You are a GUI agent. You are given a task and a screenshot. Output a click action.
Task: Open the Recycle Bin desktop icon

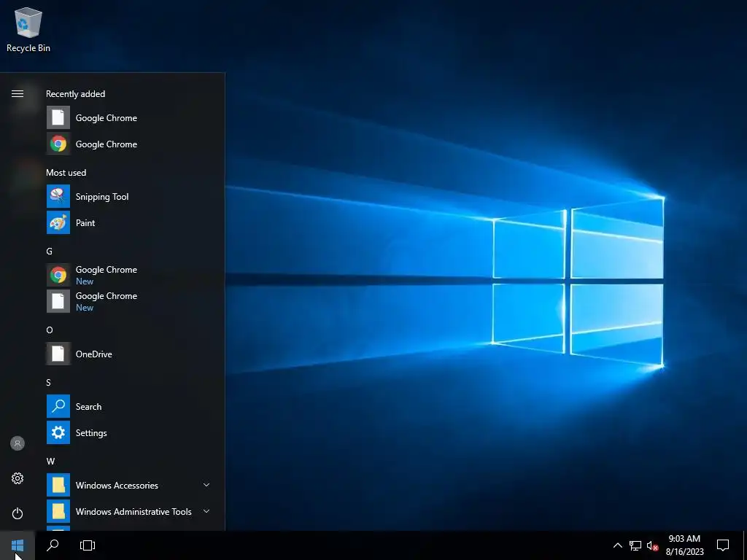tap(28, 29)
